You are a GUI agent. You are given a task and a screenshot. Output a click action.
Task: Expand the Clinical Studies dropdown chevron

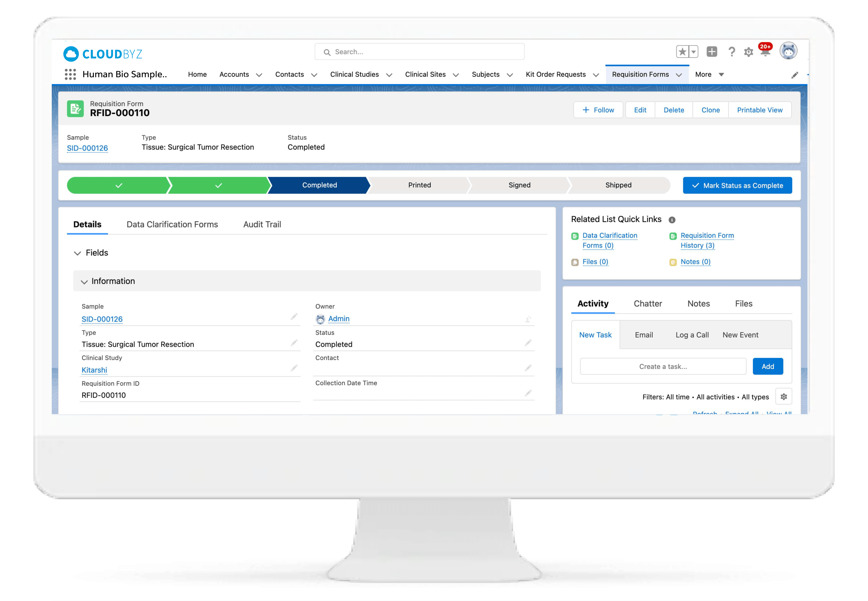389,75
